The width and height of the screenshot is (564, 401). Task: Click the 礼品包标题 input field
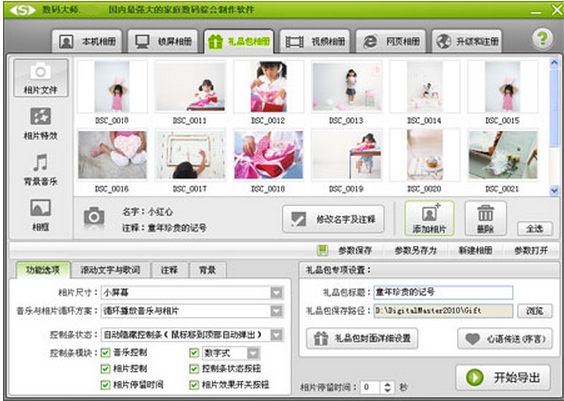click(443, 292)
